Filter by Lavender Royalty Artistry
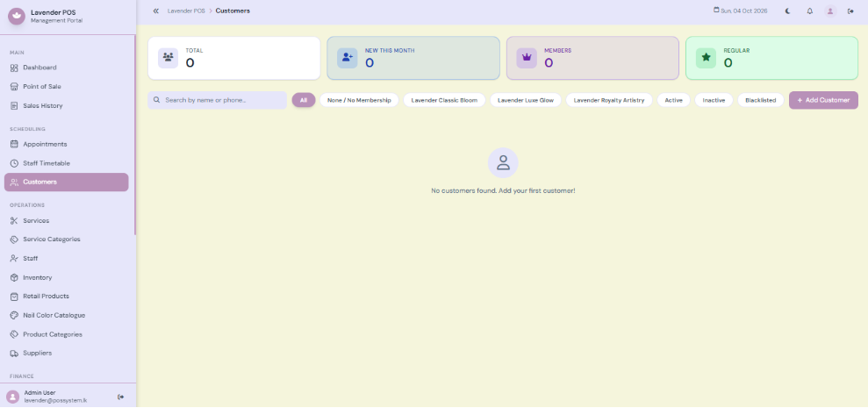The height and width of the screenshot is (408, 868). tap(609, 100)
